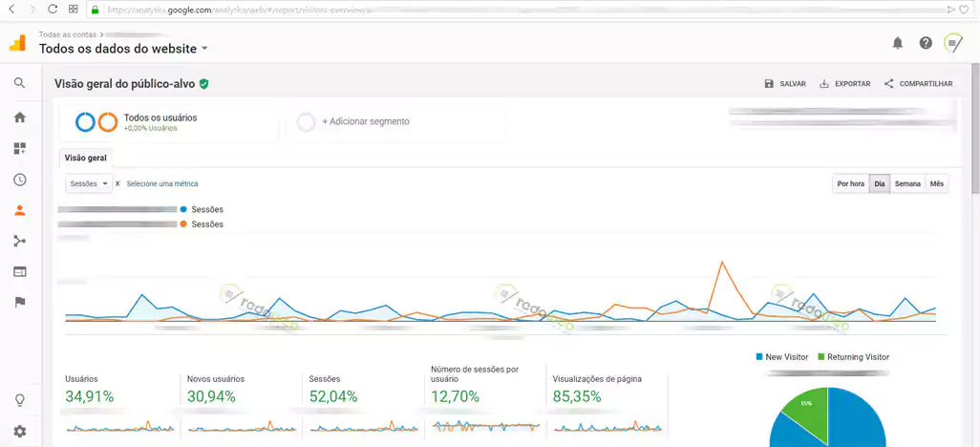
Task: Click the SALVAR button
Action: coord(785,84)
